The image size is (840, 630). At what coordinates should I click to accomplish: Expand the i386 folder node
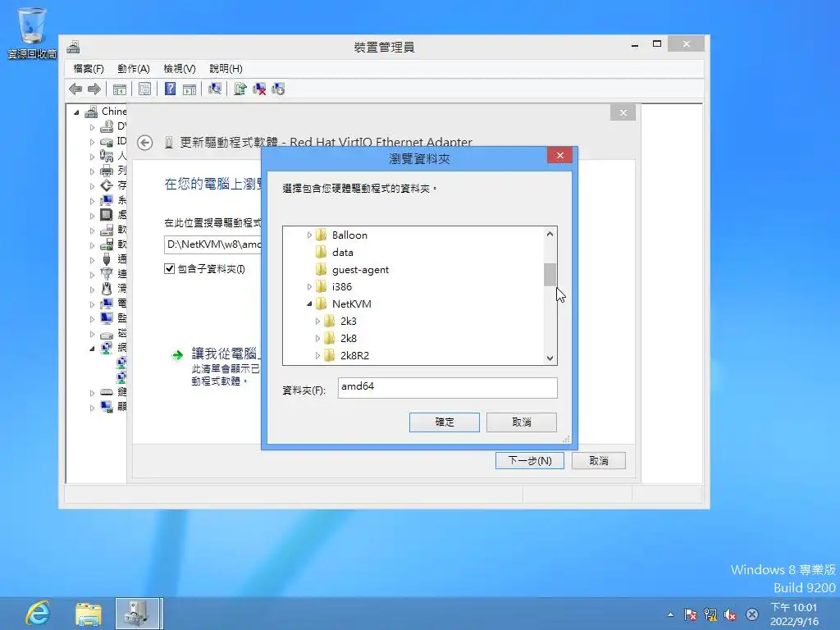coord(309,286)
